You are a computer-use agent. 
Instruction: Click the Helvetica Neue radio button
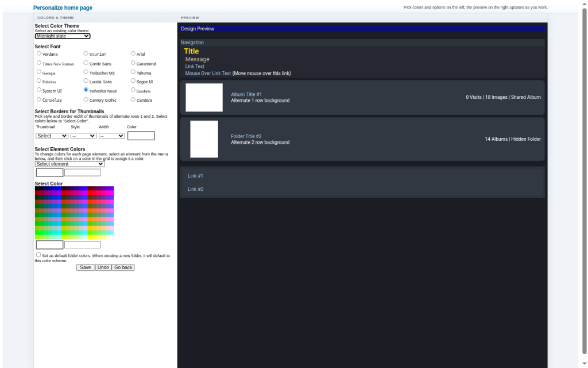86,90
